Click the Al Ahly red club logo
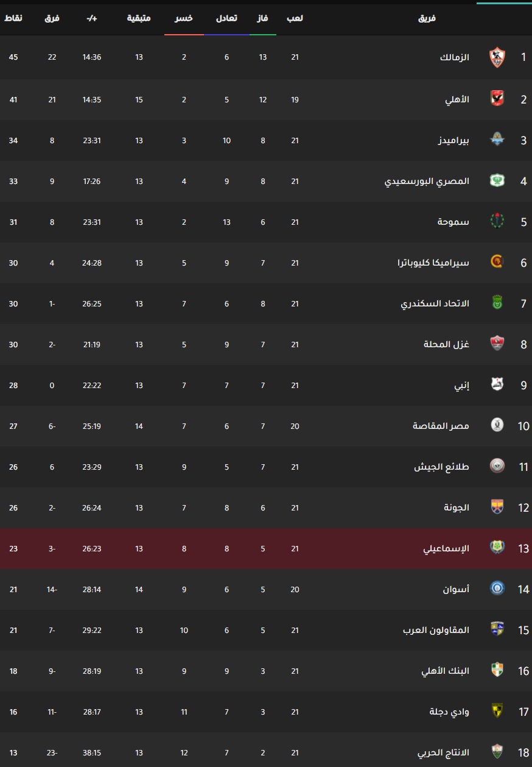Viewport: 532px width, 767px height. 497,99
